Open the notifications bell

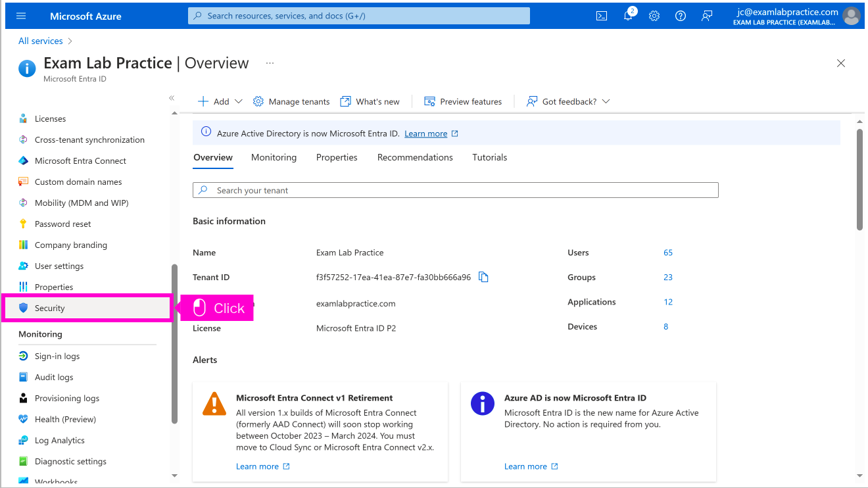[628, 16]
